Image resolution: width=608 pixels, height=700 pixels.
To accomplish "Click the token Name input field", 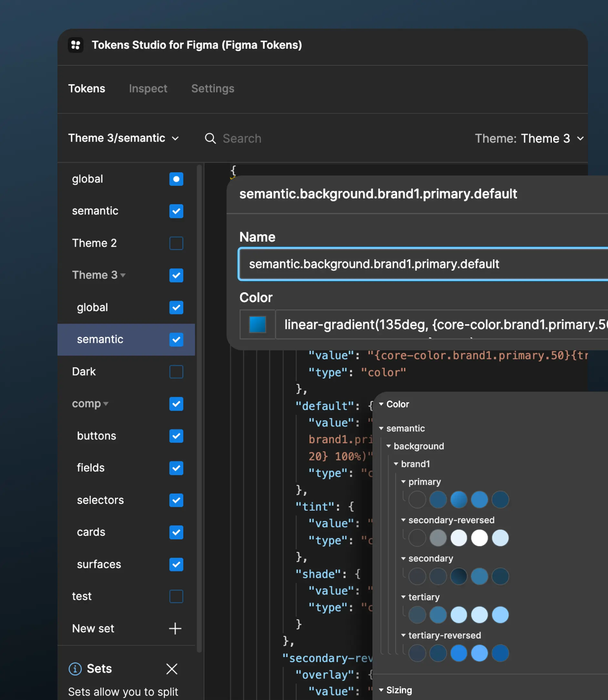I will 423,264.
